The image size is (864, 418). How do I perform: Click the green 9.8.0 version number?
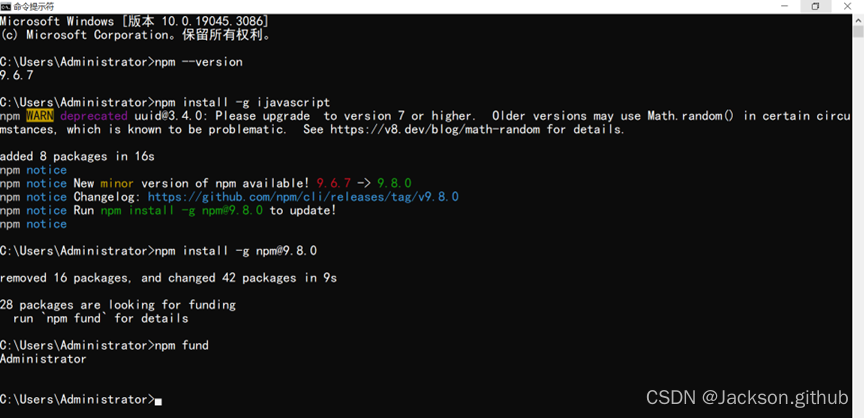coord(394,183)
